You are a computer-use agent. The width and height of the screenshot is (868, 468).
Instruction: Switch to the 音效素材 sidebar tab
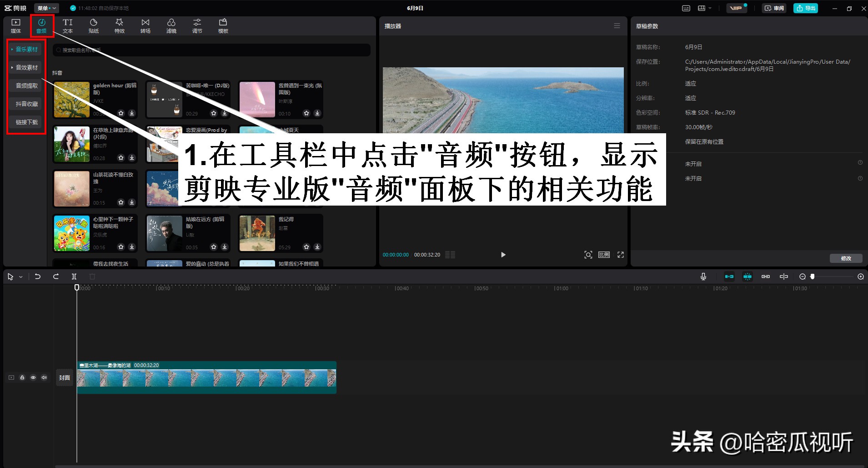pyautogui.click(x=26, y=67)
